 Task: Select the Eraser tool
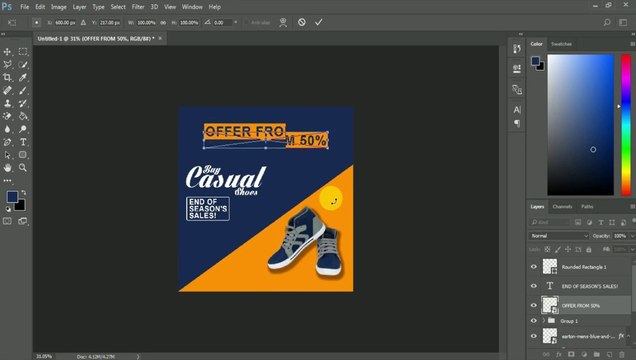pyautogui.click(x=7, y=116)
